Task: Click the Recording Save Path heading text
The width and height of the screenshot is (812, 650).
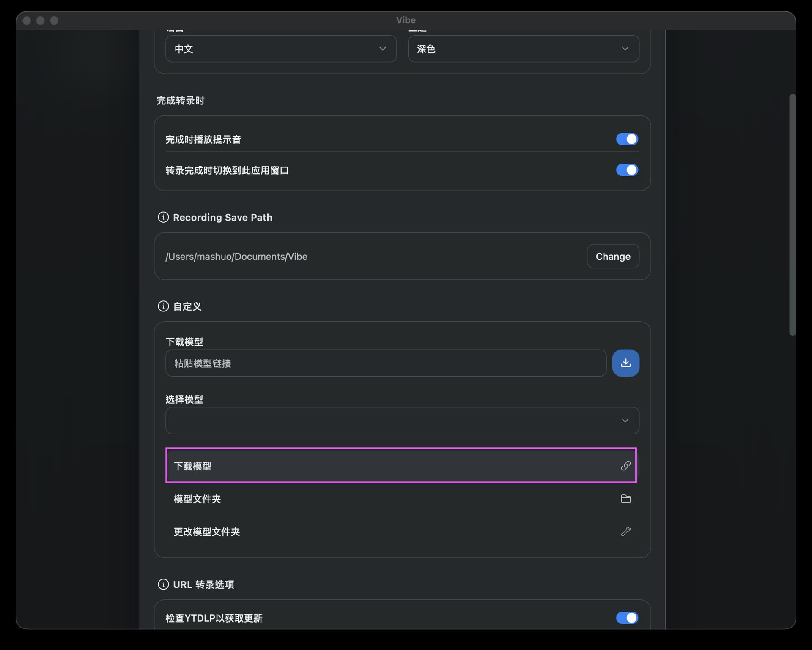Action: (222, 217)
